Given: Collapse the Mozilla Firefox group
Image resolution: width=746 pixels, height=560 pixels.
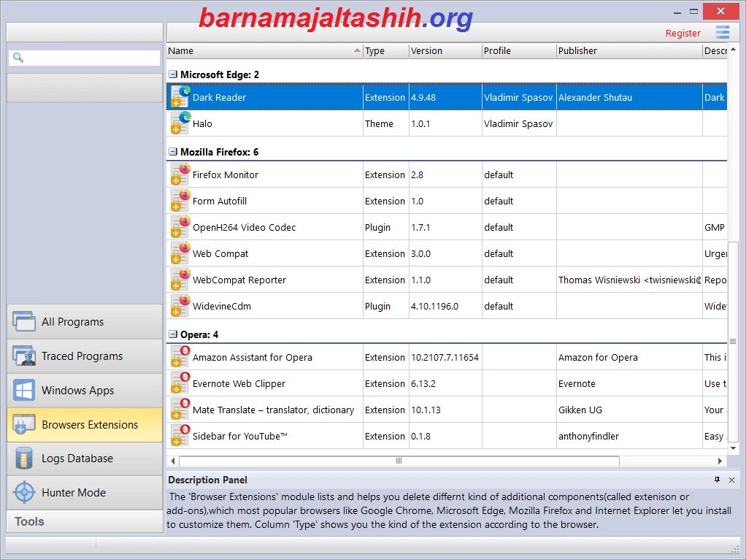Looking at the screenshot, I should pyautogui.click(x=173, y=152).
